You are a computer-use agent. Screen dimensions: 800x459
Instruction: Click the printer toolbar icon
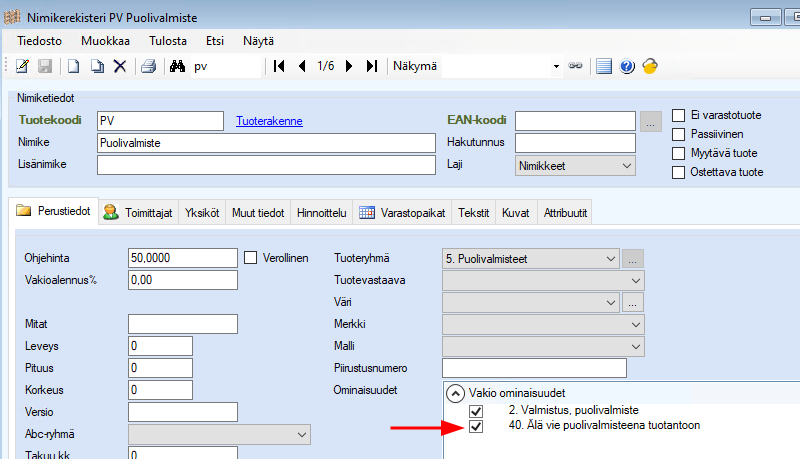point(148,66)
